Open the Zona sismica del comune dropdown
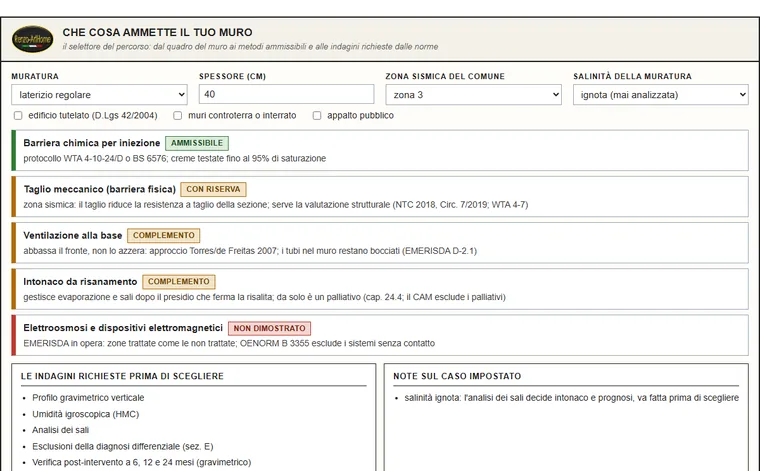This screenshot has height=471, width=760. [x=474, y=94]
